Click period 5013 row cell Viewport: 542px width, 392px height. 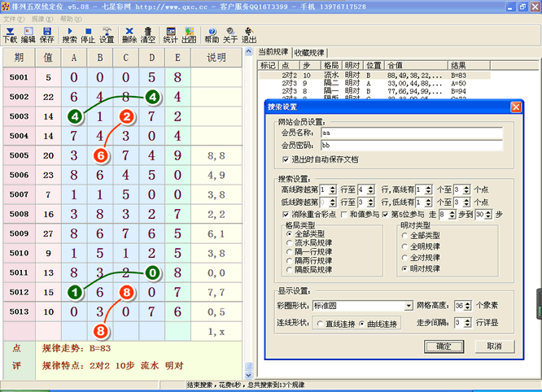pyautogui.click(x=19, y=311)
